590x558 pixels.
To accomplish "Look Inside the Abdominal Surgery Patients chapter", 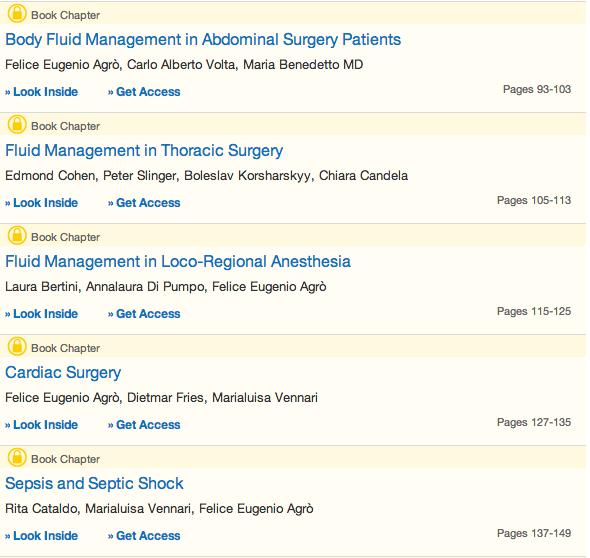I will (41, 92).
